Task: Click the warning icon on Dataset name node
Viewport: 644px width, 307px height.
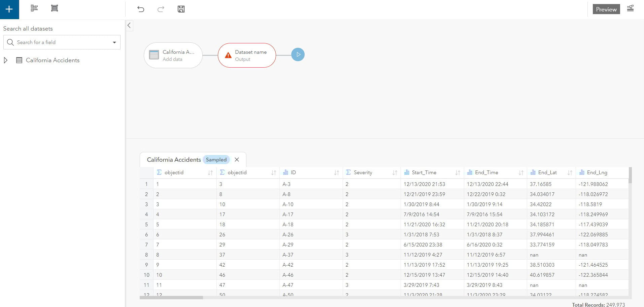Action: tap(228, 55)
